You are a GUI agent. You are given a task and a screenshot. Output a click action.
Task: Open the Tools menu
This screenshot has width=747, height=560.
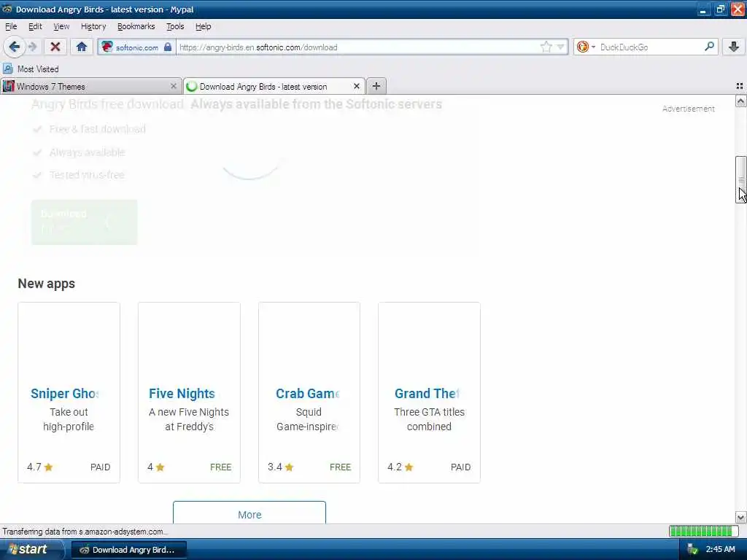[175, 26]
